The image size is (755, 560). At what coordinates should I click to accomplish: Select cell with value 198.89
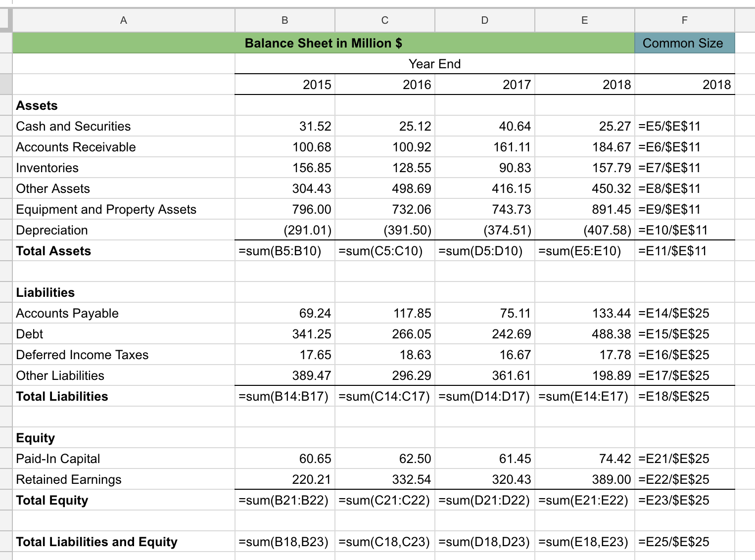pyautogui.click(x=585, y=375)
